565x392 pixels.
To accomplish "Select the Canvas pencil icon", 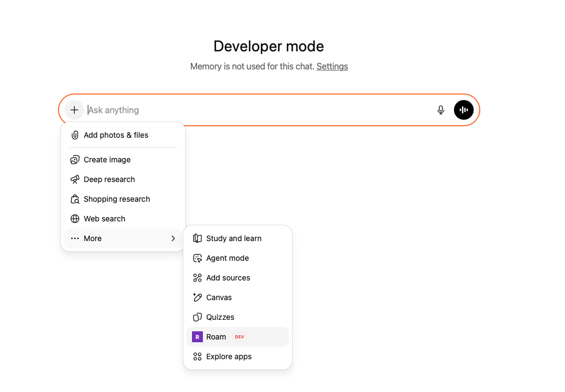I will click(197, 297).
